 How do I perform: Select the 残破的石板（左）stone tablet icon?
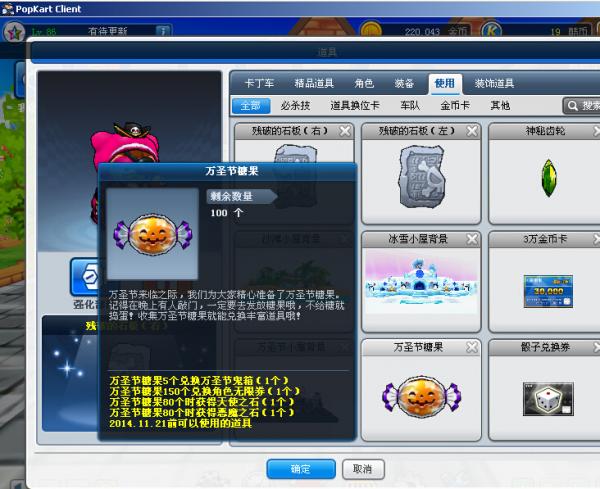(422, 177)
